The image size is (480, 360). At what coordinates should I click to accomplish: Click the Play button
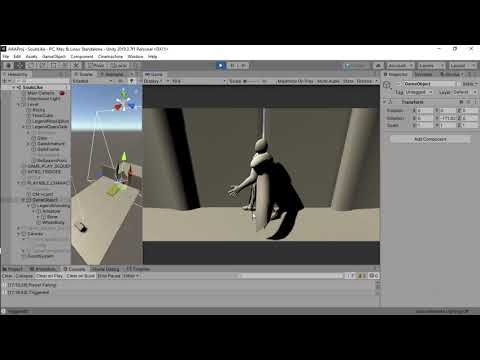[220, 66]
